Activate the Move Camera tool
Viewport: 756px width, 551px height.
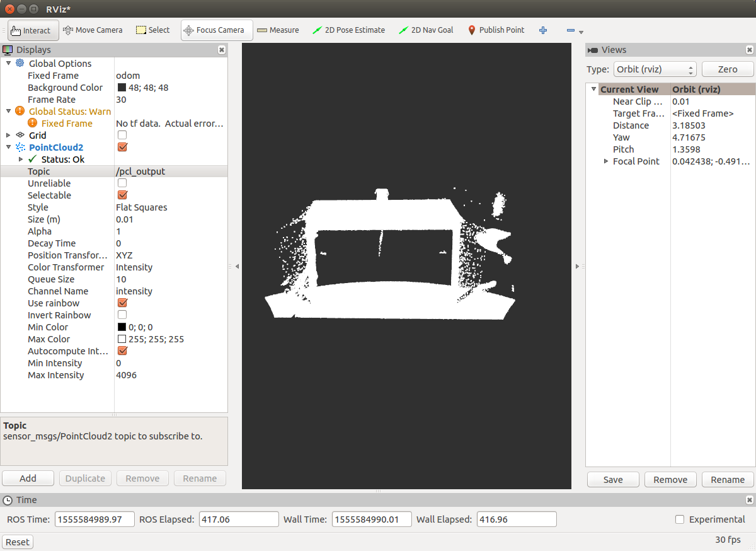click(x=93, y=30)
